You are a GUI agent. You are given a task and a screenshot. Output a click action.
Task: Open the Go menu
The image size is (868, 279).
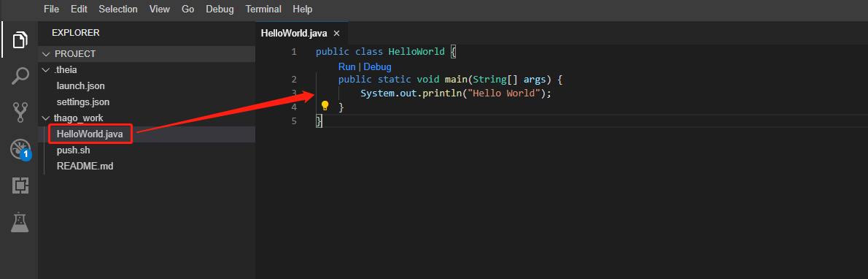pos(187,9)
